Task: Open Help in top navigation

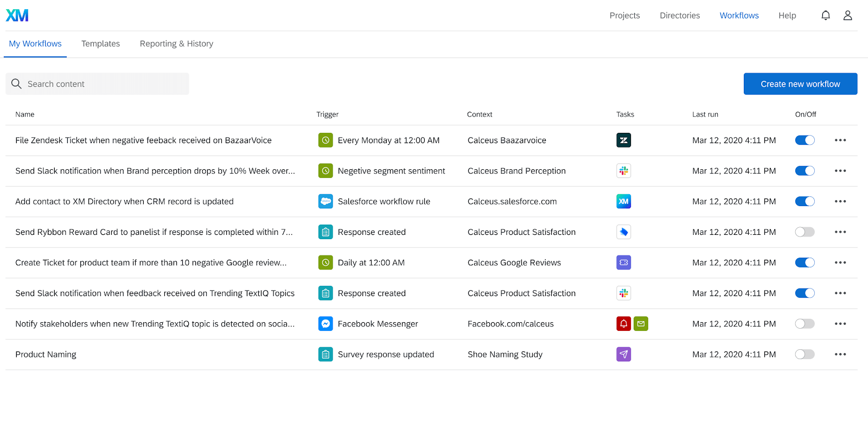Action: point(787,15)
